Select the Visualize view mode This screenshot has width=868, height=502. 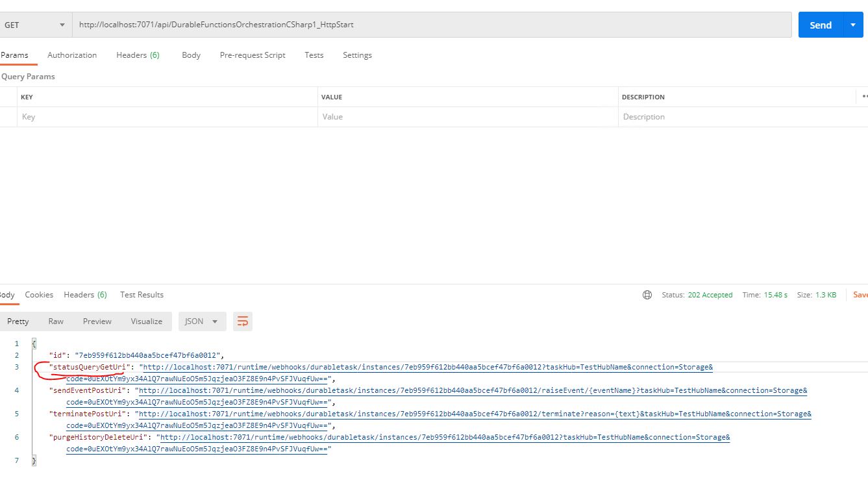click(x=147, y=321)
